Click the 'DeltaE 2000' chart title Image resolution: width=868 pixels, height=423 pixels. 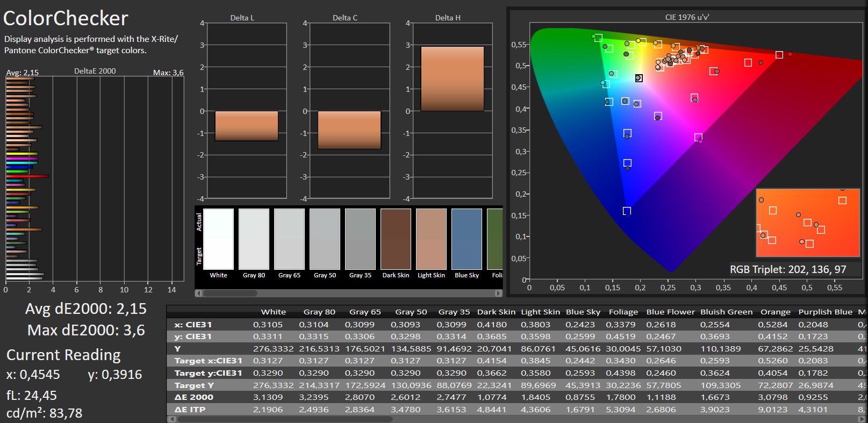[x=95, y=71]
